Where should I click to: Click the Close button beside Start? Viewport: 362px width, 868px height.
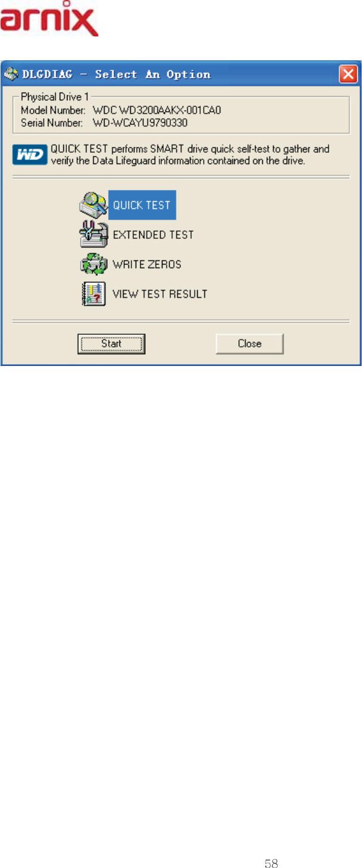pyautogui.click(x=250, y=343)
